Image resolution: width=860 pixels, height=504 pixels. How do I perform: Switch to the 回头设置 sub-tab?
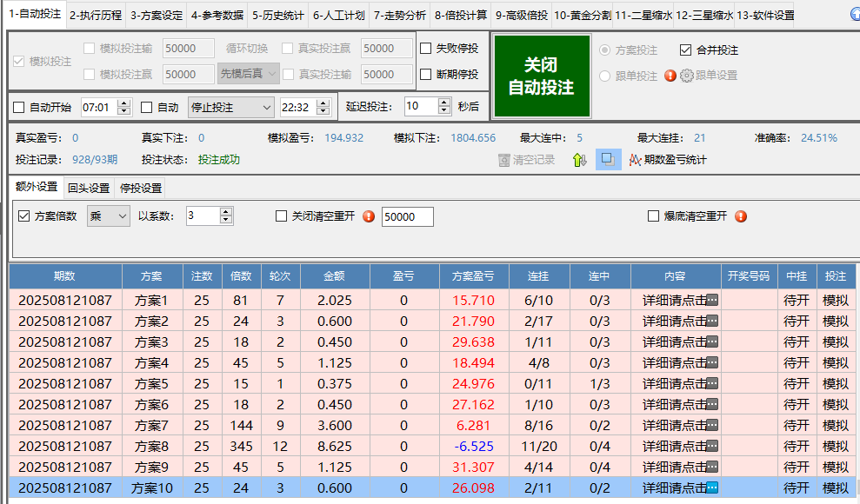click(x=89, y=188)
